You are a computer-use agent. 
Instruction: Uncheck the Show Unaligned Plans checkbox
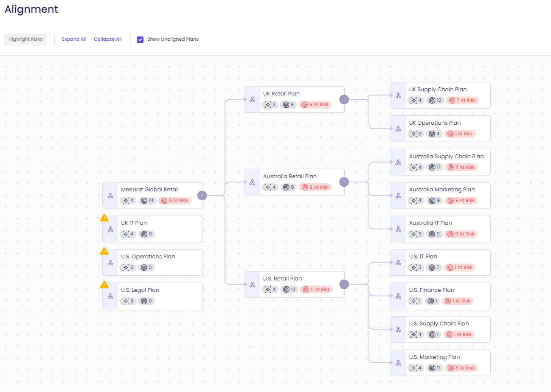pos(140,39)
